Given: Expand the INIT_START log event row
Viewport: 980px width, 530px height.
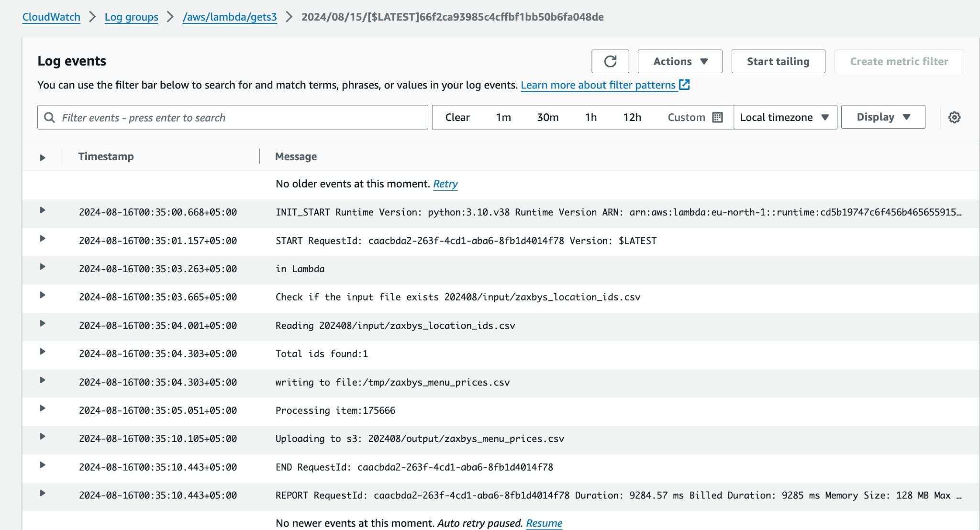Looking at the screenshot, I should click(x=42, y=210).
